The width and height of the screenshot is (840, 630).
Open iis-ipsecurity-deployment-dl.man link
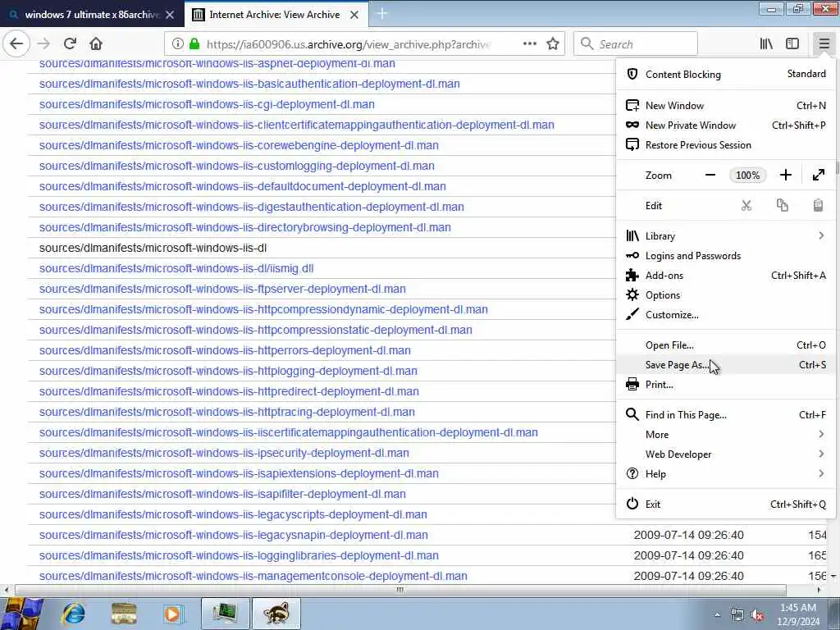point(224,453)
